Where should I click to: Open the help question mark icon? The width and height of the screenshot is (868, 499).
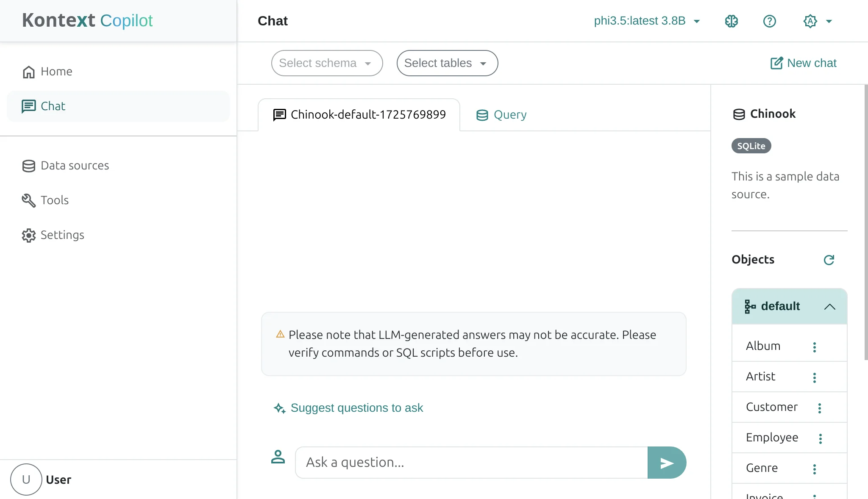pyautogui.click(x=769, y=21)
